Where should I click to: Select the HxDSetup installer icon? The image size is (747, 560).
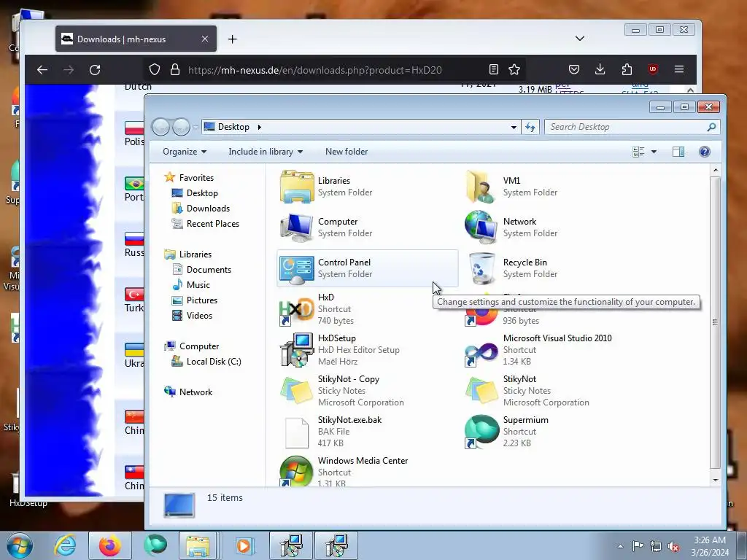tap(296, 350)
